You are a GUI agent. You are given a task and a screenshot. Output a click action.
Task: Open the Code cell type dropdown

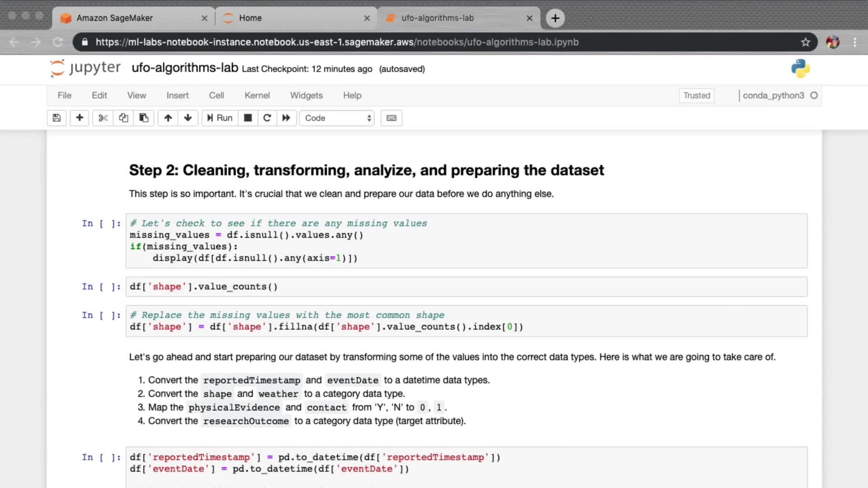(x=337, y=118)
